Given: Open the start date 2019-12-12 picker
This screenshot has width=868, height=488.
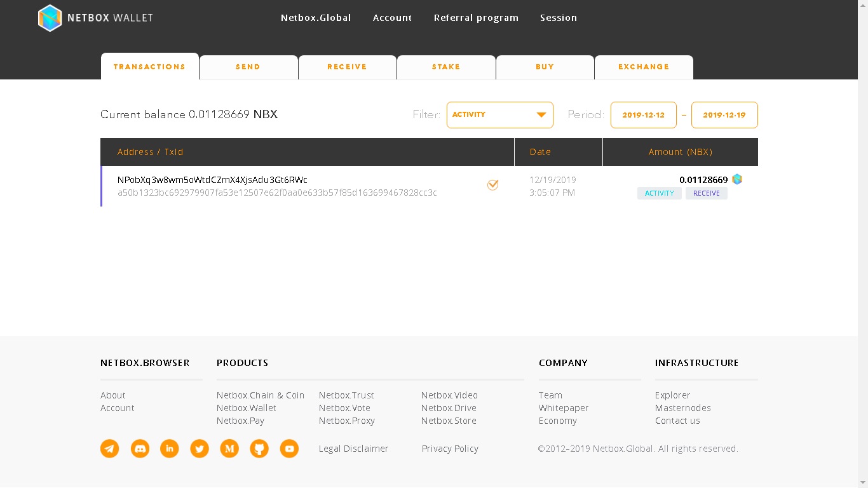Looking at the screenshot, I should 643,115.
